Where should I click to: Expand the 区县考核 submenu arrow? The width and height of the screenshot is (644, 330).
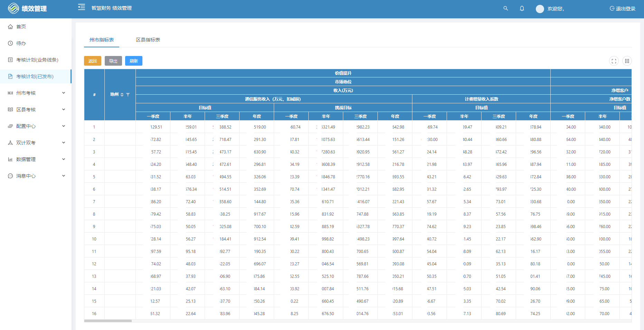click(x=64, y=110)
